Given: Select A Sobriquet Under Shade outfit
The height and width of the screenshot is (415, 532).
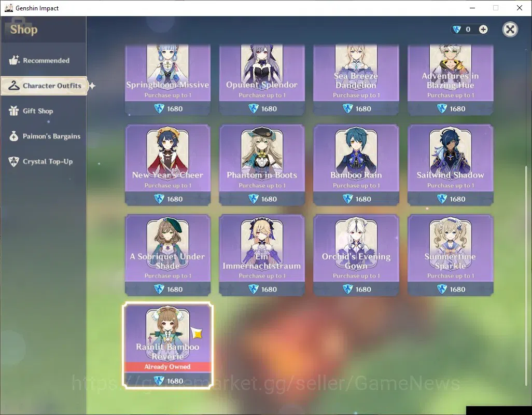Looking at the screenshot, I should coord(168,255).
